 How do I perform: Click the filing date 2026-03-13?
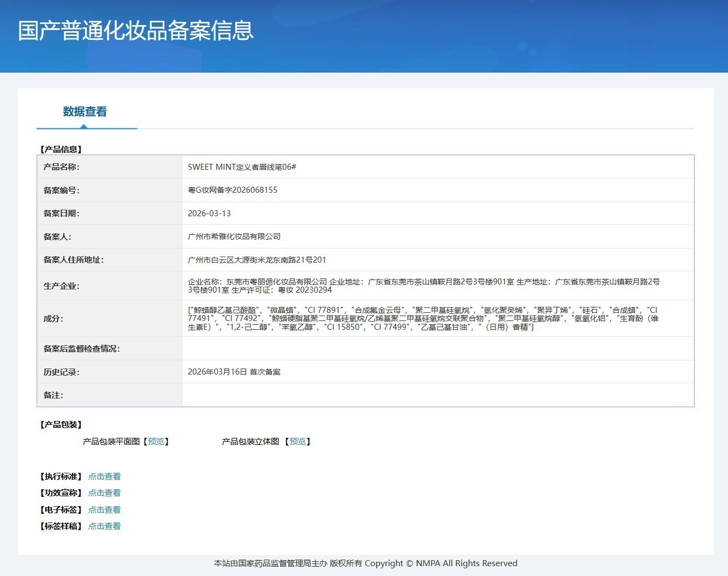point(209,213)
